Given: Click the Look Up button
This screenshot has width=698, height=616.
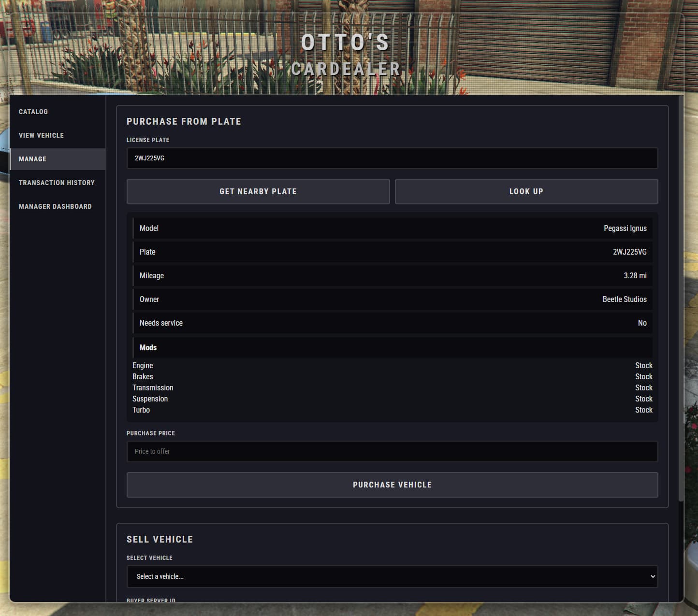Looking at the screenshot, I should 526,191.
